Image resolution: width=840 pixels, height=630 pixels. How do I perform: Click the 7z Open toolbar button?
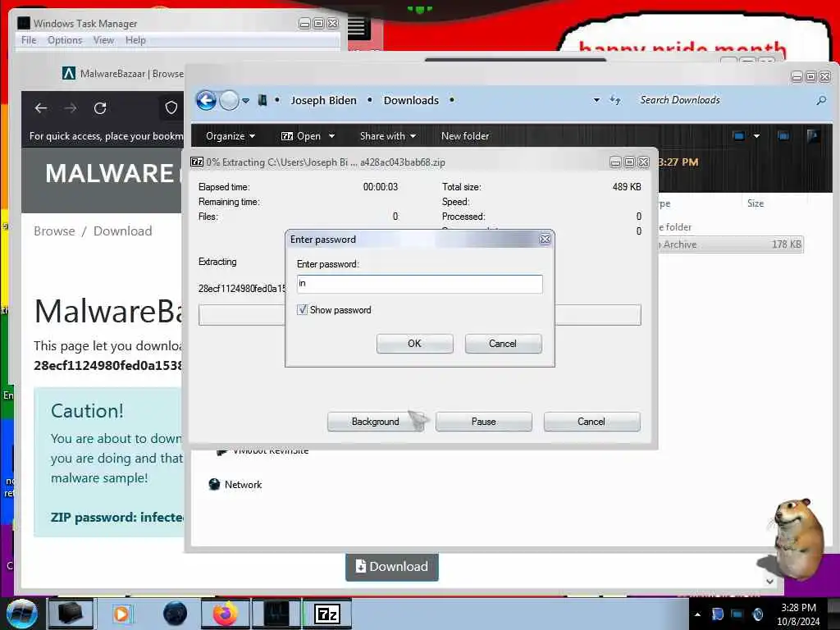(300, 136)
